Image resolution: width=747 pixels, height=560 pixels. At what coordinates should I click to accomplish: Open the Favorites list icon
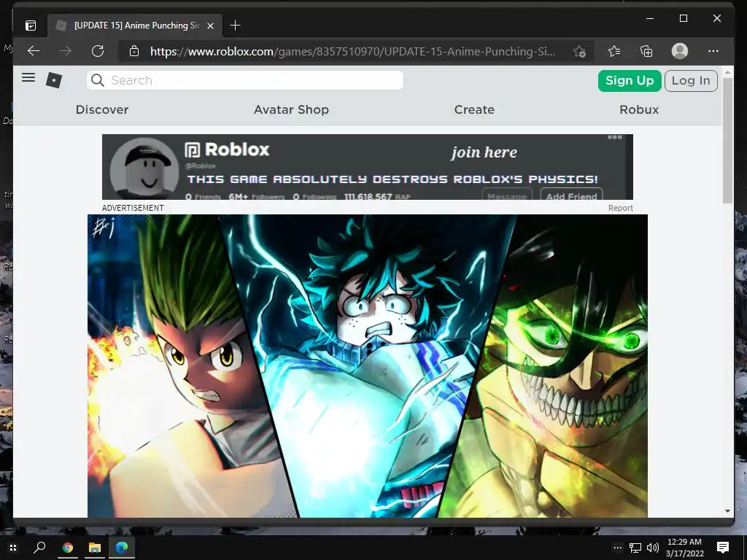614,51
